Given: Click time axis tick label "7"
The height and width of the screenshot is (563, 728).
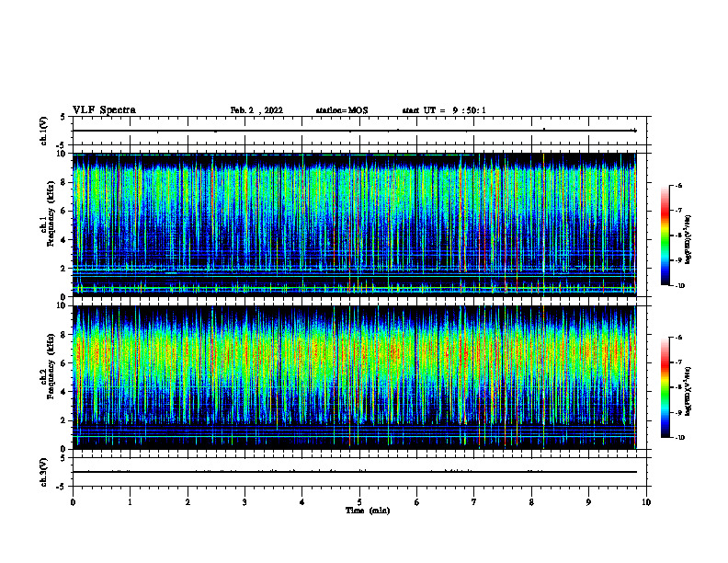Looking at the screenshot, I should coord(474,502).
